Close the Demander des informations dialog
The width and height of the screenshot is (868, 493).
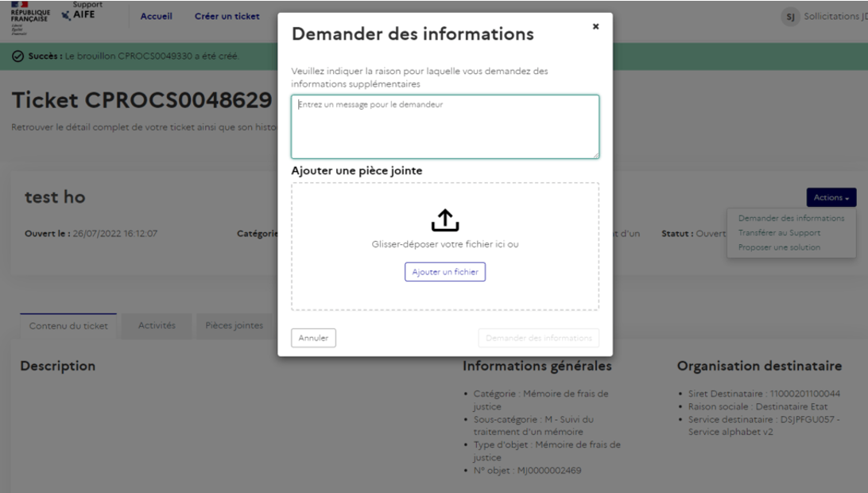[x=595, y=25]
